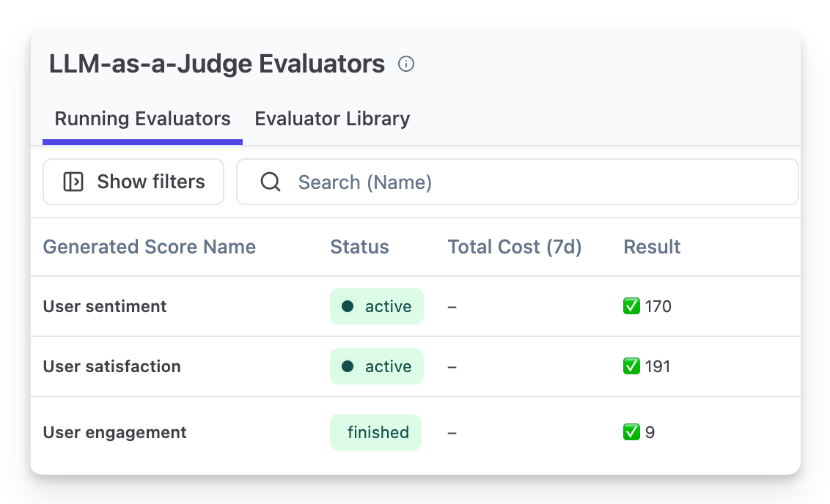
Task: Click the green checkmark next to 191
Action: [x=631, y=366]
